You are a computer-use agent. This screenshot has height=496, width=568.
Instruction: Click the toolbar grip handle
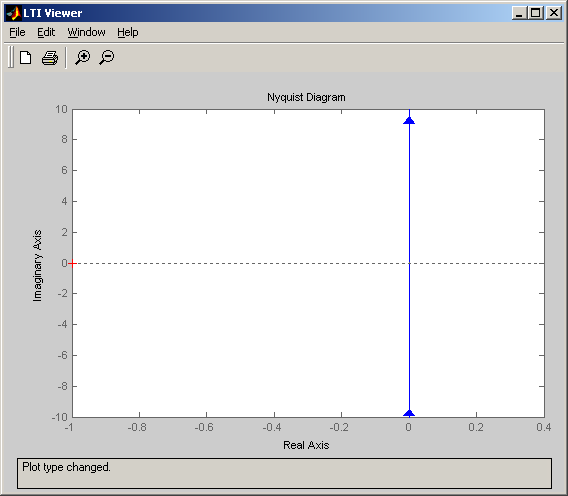pos(11,57)
